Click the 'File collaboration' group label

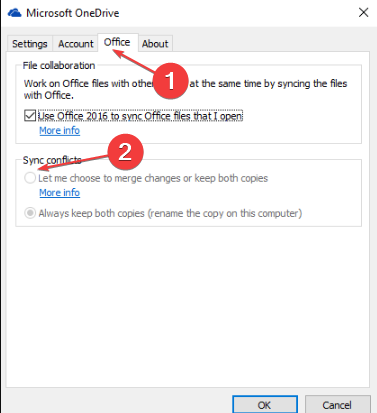(x=59, y=65)
